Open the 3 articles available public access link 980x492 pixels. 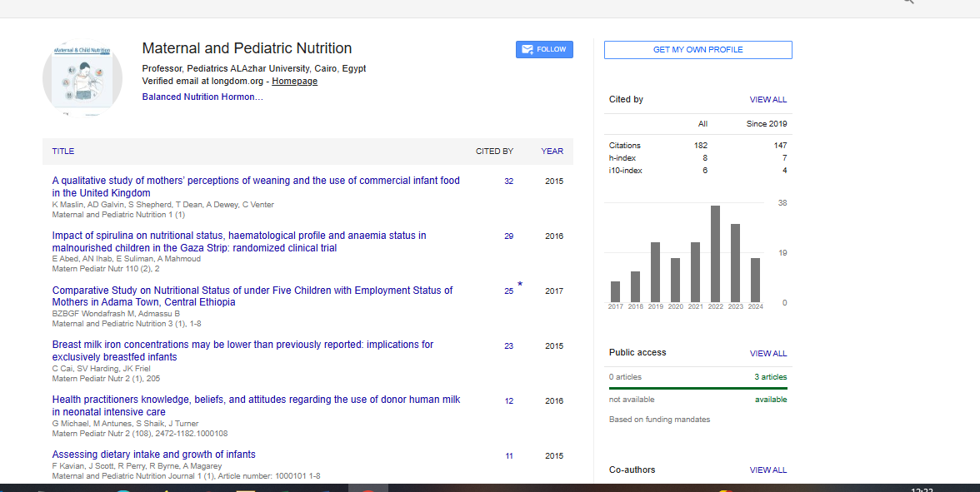coord(770,377)
